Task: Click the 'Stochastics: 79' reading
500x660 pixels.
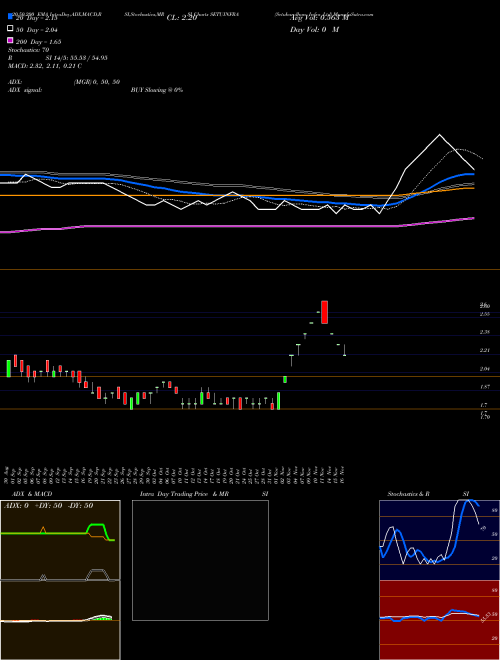Action: coord(29,50)
